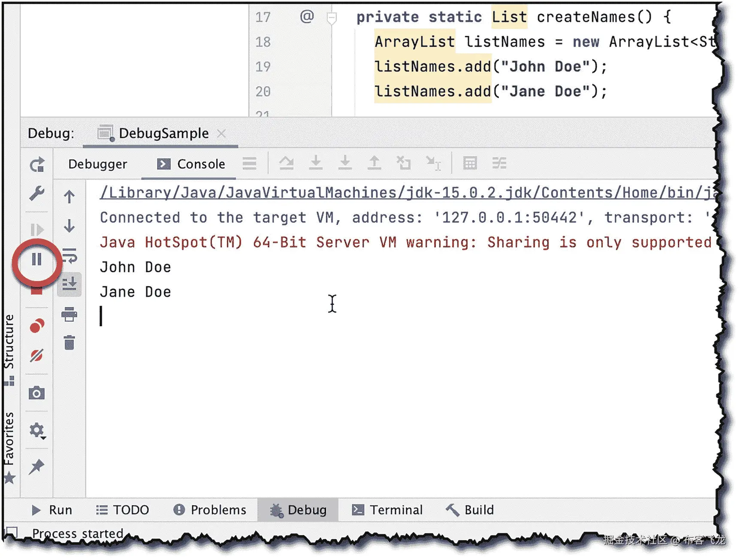Open Run tool window
Viewport: 740px width, 560px height.
52,510
